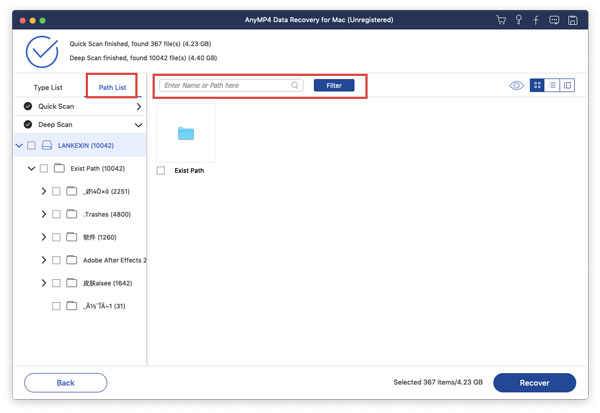Click the Deep Scan check icon
600x413 pixels.
(28, 124)
